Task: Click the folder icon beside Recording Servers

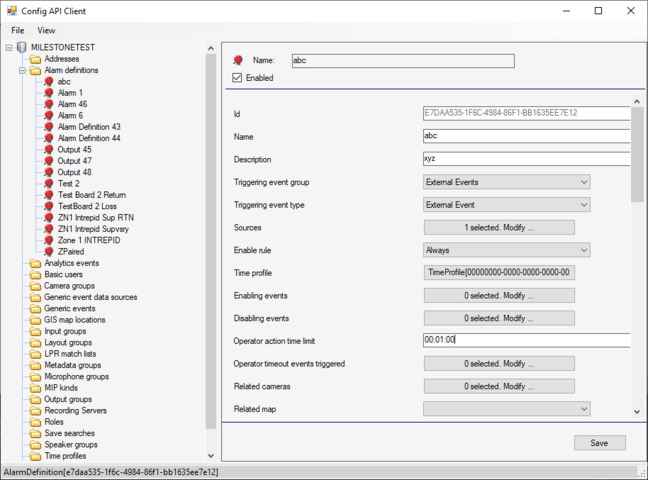Action: [x=35, y=411]
